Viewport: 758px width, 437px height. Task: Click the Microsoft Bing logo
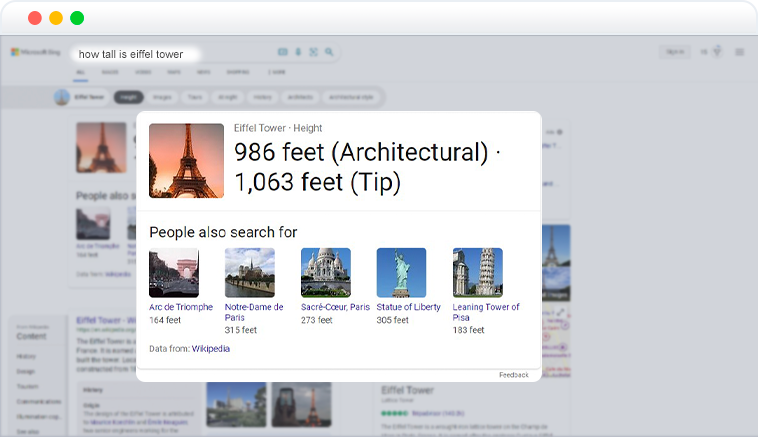pyautogui.click(x=36, y=52)
